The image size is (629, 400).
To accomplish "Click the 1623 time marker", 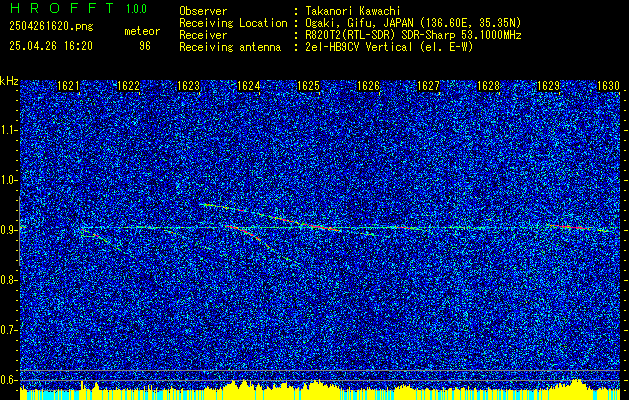I will [x=189, y=86].
